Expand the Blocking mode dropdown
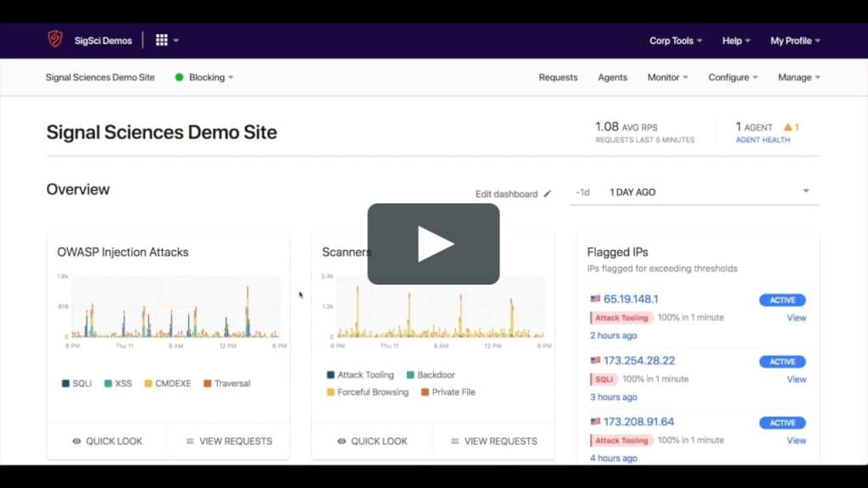Screen dimensions: 868x488 [211, 77]
